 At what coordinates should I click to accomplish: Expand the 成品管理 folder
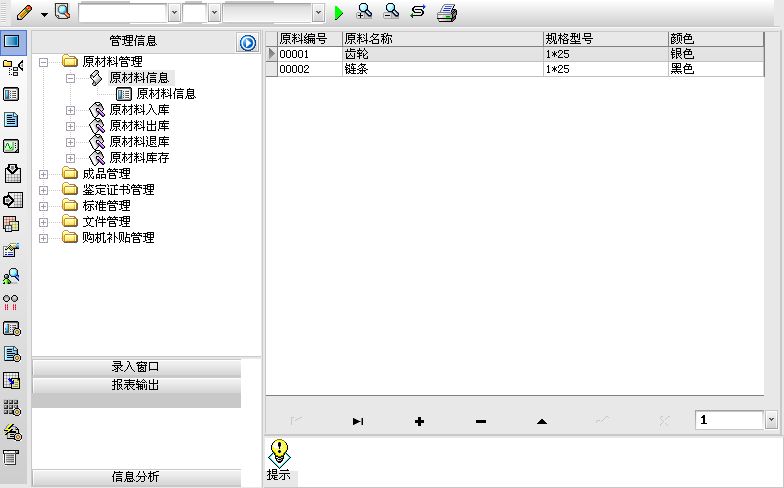point(44,174)
